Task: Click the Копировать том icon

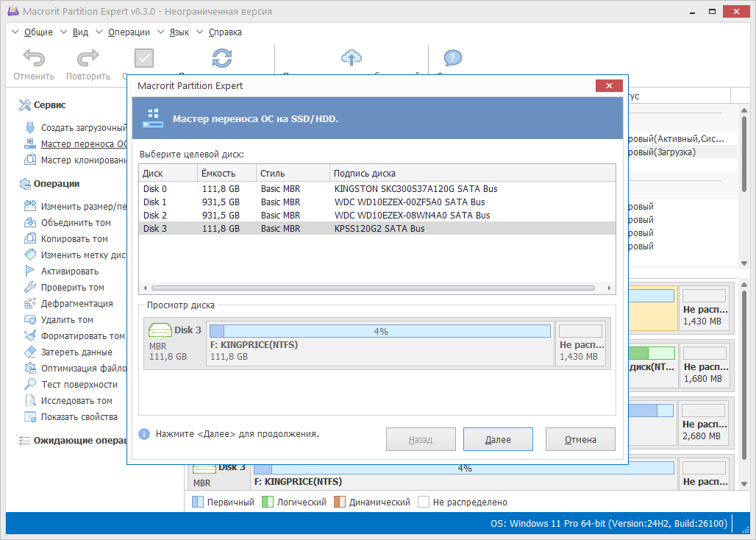Action: 30,238
